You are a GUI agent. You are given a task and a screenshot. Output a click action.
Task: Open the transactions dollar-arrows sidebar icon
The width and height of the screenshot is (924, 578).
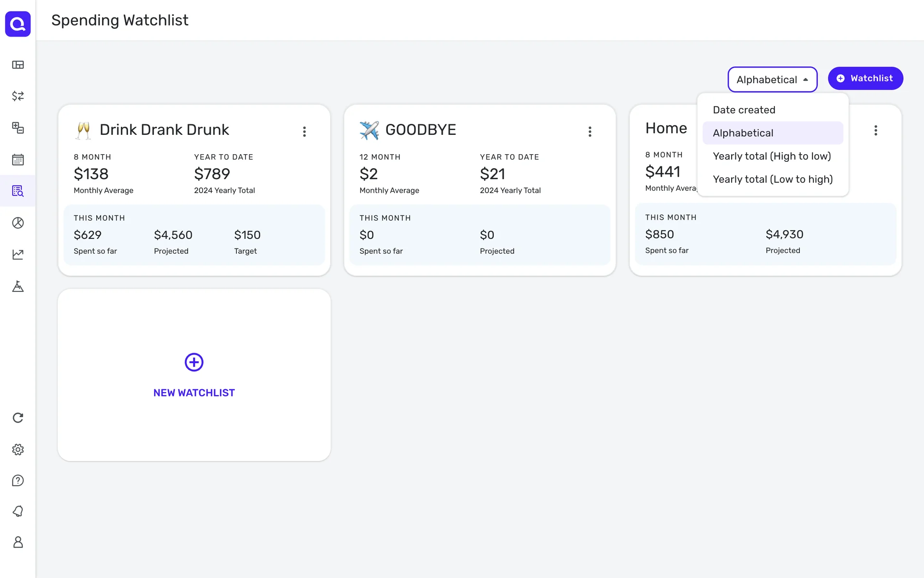coord(18,96)
